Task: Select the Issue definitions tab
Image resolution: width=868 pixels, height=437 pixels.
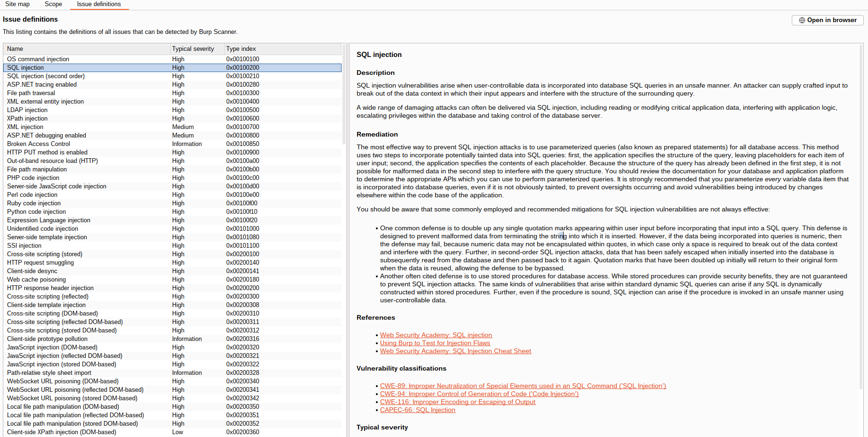Action: 99,4
